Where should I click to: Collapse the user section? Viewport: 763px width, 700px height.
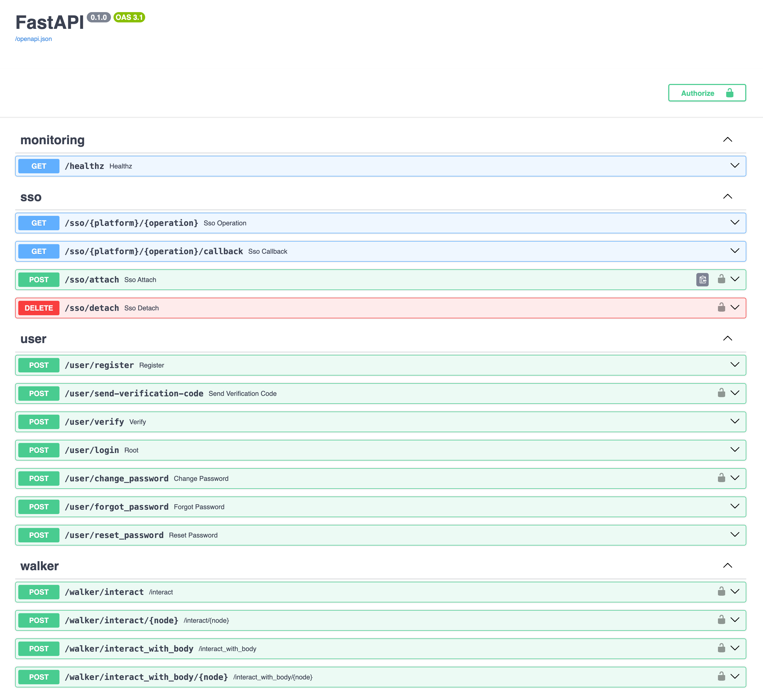tap(727, 339)
